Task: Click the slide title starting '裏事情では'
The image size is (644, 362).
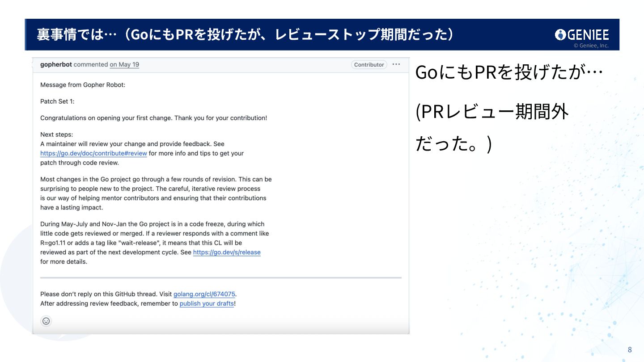Action: (245, 35)
